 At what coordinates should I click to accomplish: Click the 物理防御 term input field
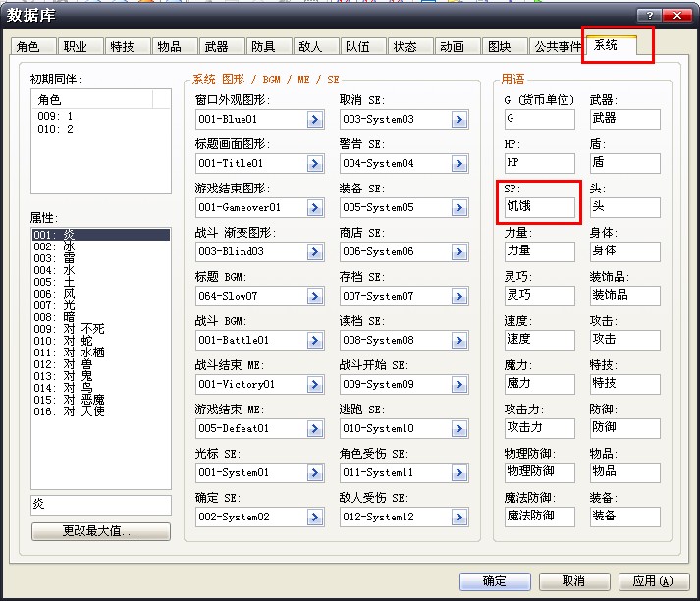point(539,472)
